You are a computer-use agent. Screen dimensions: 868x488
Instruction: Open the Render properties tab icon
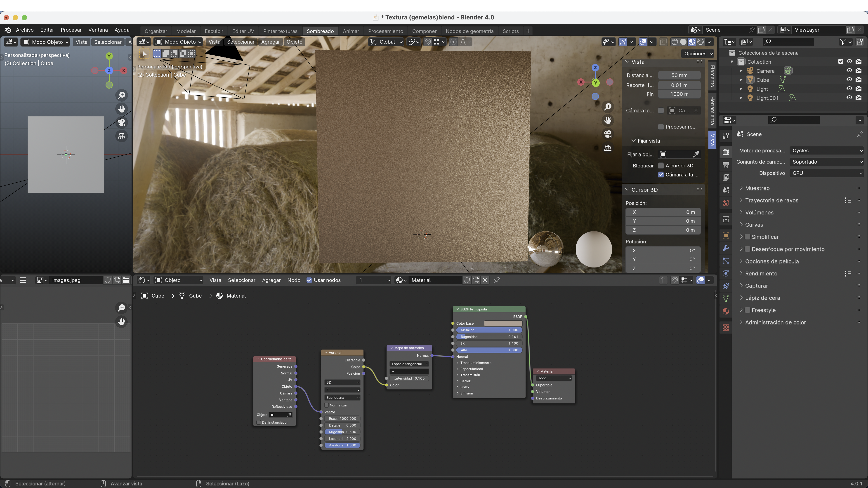(x=726, y=152)
